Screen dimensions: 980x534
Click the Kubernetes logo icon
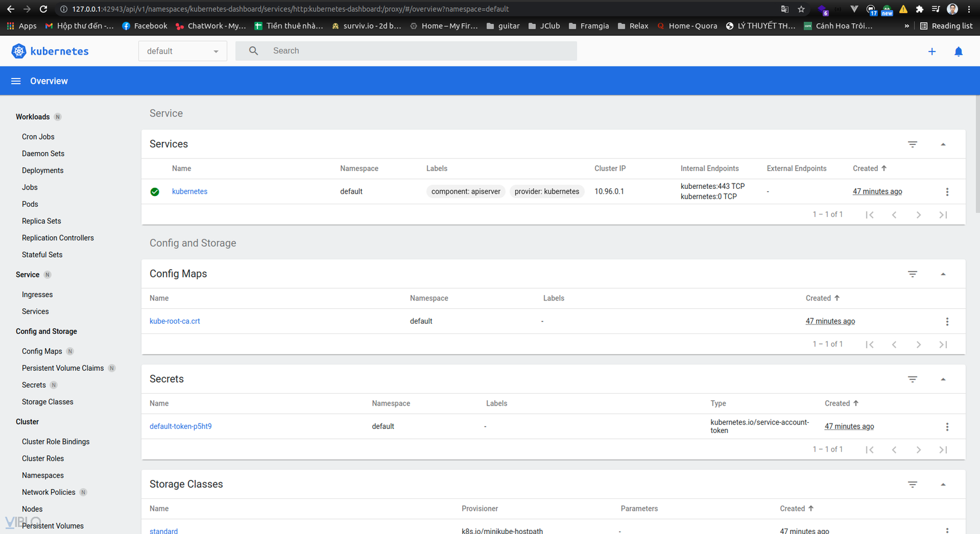coord(19,51)
